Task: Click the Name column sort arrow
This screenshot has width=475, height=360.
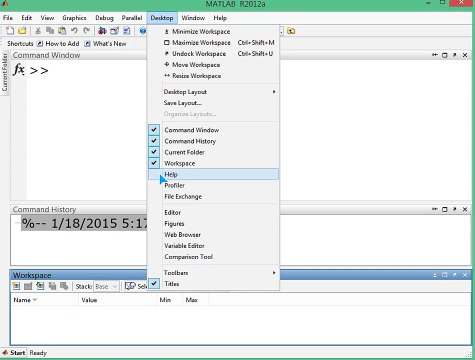Action: 35,300
